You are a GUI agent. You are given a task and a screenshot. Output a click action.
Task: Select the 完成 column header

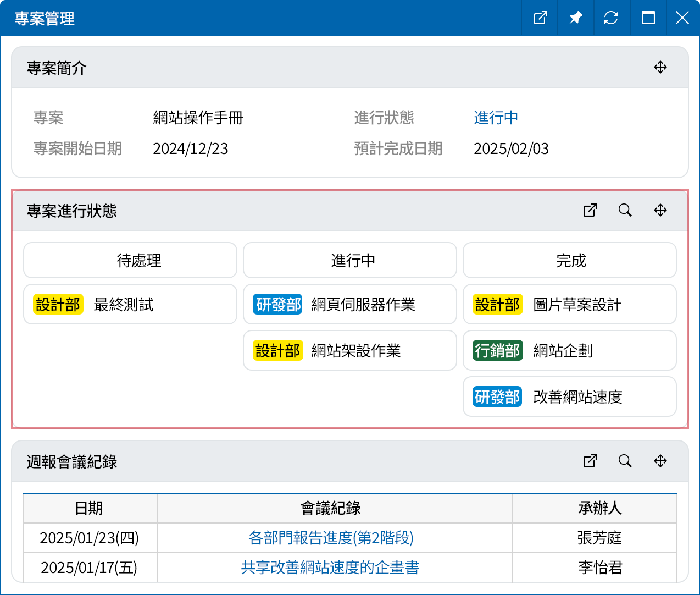coord(570,260)
